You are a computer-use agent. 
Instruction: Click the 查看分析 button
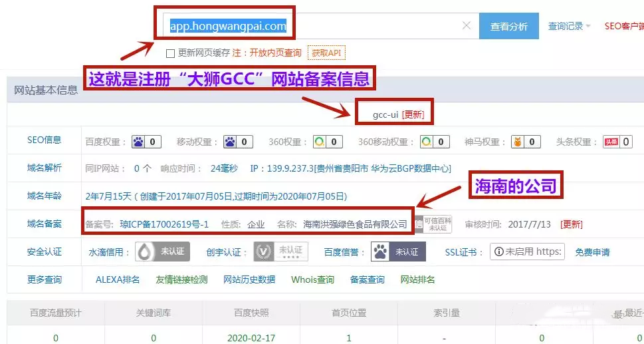point(509,27)
